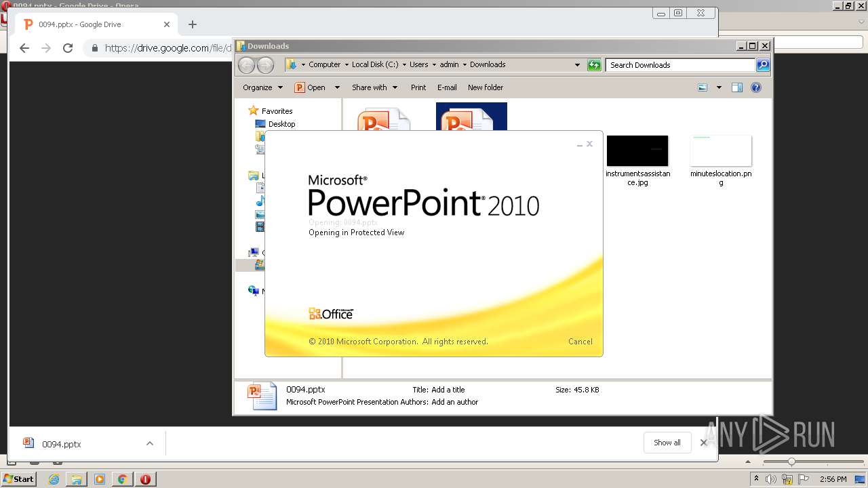The height and width of the screenshot is (488, 868).
Task: Click the volume speaker tray icon
Action: pyautogui.click(x=771, y=479)
